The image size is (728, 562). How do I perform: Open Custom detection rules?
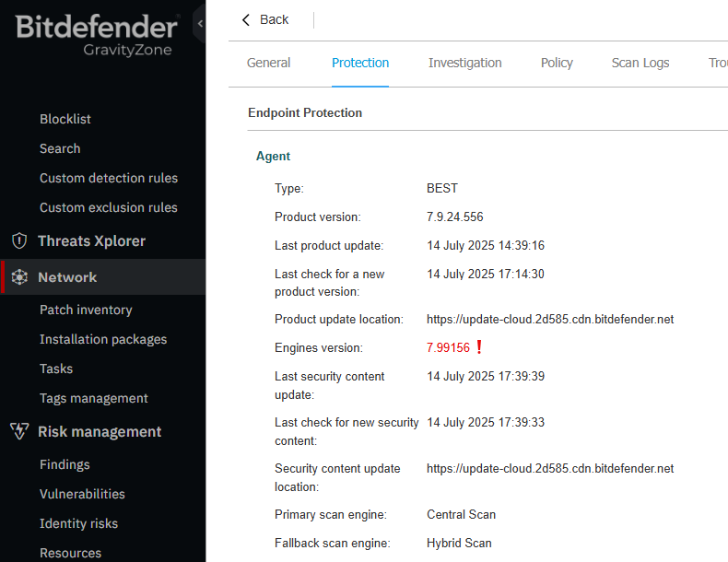(x=109, y=178)
